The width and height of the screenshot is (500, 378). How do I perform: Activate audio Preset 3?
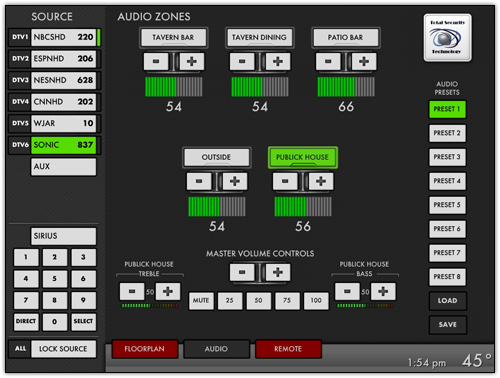(x=447, y=157)
